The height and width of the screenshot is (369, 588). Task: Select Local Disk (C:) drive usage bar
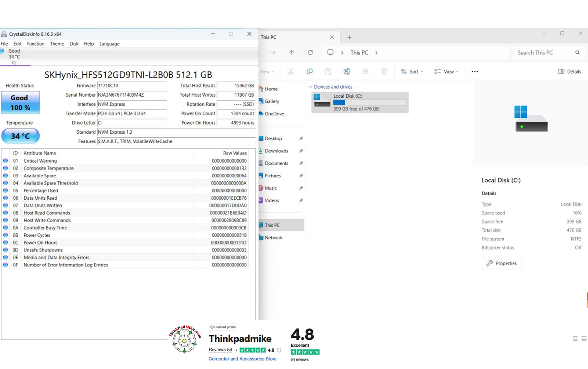point(369,102)
